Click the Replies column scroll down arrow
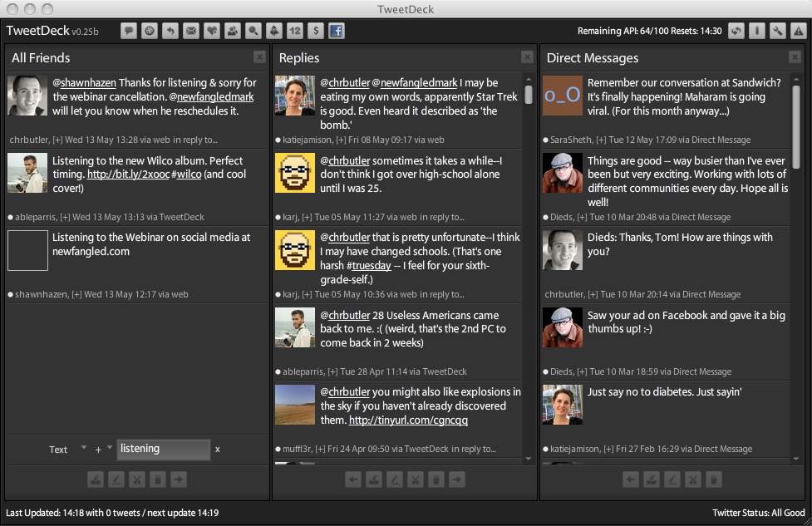Image resolution: width=812 pixels, height=526 pixels. coord(529,458)
